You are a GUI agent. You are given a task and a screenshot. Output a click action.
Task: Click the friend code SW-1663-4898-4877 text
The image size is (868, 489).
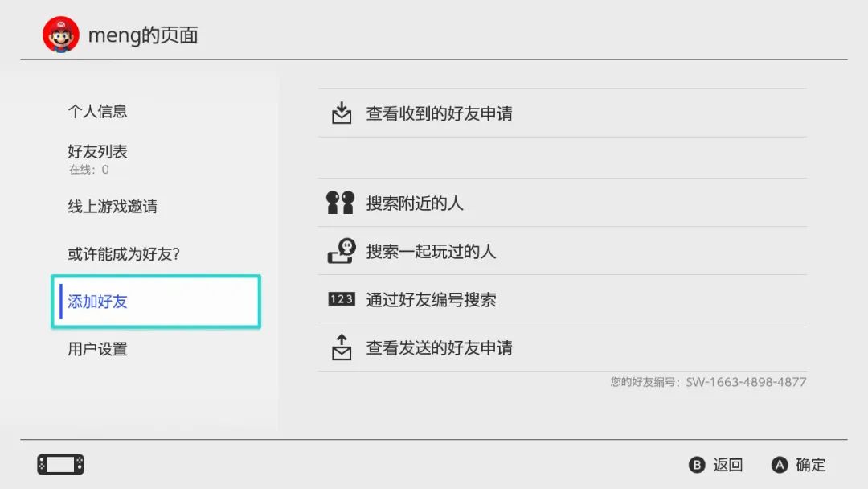[745, 382]
